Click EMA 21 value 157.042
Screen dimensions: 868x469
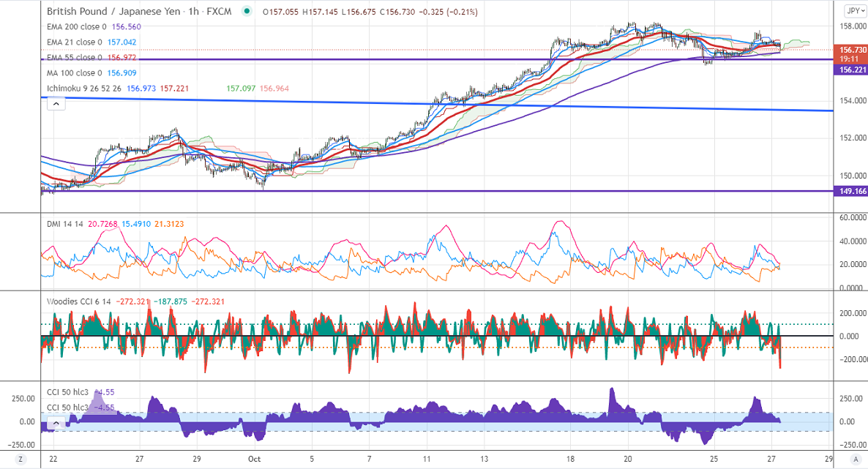coord(121,42)
